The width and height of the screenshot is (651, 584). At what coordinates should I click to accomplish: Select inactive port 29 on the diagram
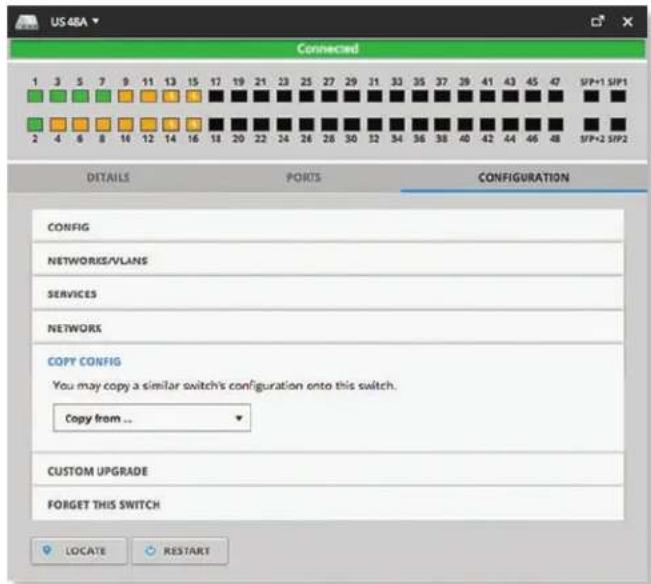(352, 96)
